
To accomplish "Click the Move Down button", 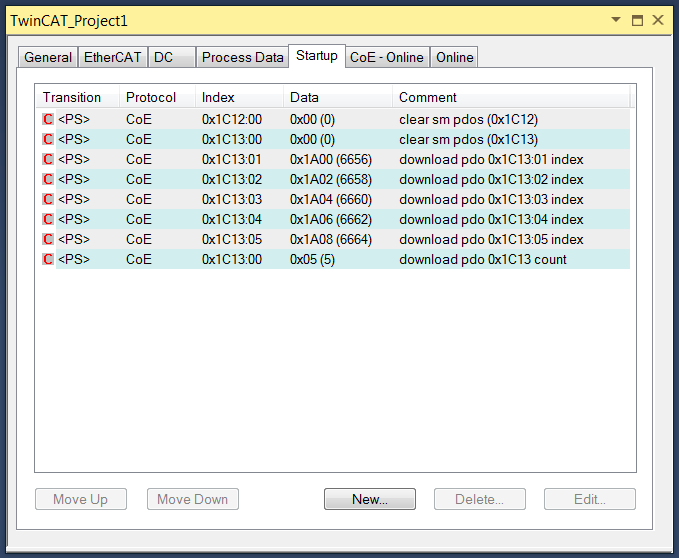I will (x=193, y=499).
